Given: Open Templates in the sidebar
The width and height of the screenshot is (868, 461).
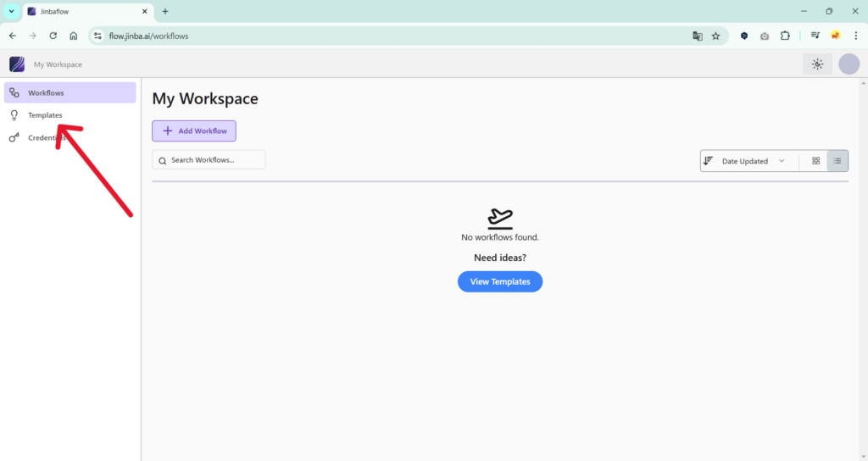Looking at the screenshot, I should point(45,115).
